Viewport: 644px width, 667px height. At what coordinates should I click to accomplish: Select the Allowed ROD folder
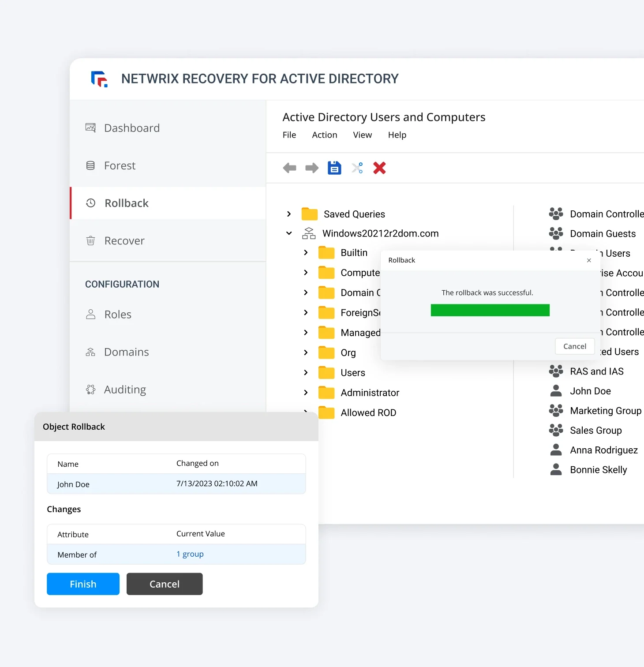pos(357,413)
